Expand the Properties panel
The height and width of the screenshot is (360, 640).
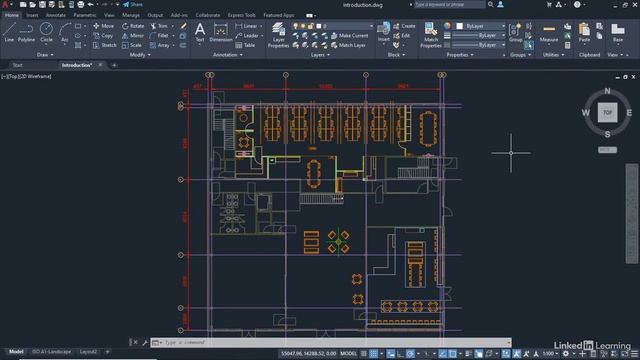(460, 55)
